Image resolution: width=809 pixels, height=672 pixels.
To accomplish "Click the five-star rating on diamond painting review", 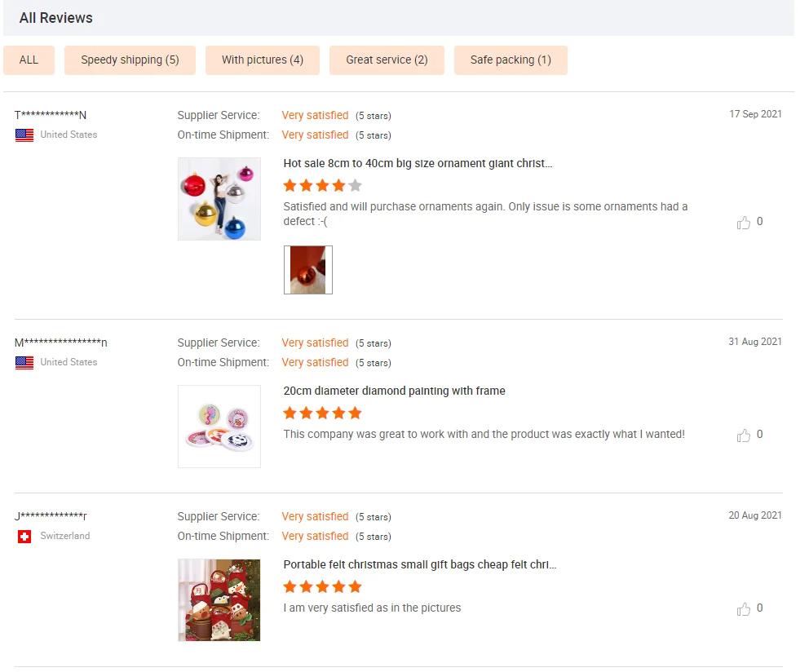I will point(322,413).
